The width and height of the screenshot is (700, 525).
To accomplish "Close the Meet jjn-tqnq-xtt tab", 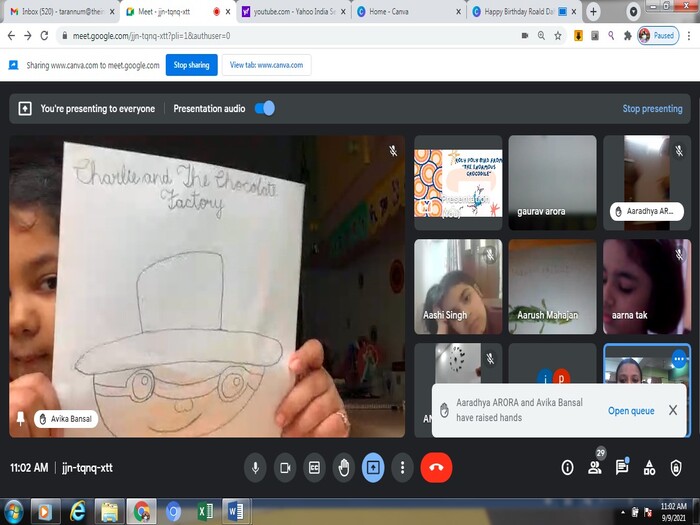I will point(228,12).
